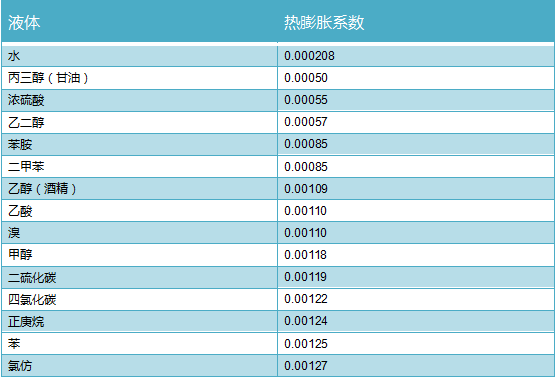
Task: Click the 氯仿 cell
Action: click(x=139, y=366)
